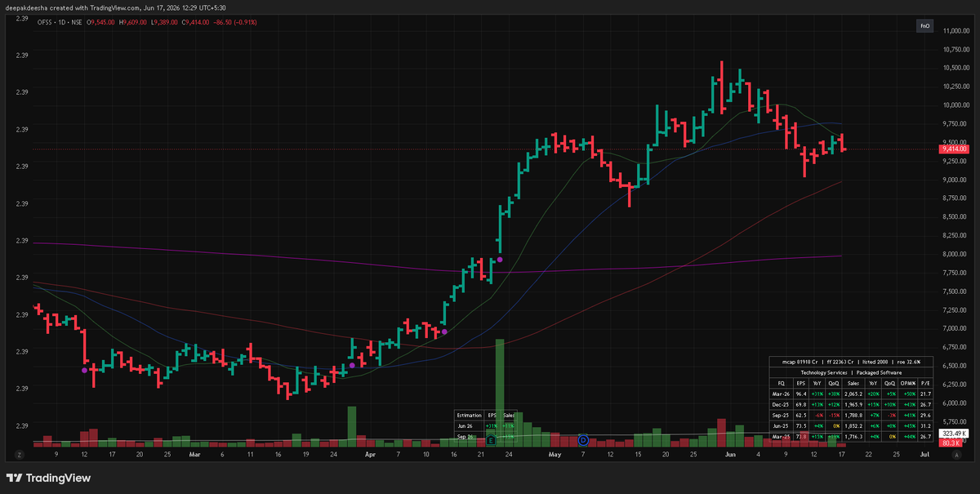Click the roe 32.6% text
The height and width of the screenshot is (494, 980).
(909, 363)
